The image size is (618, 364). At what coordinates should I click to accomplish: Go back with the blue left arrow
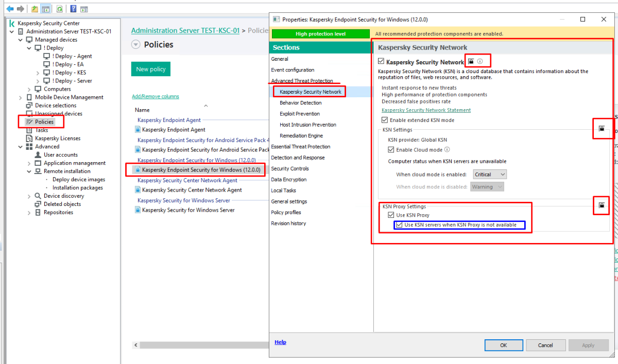[x=10, y=9]
